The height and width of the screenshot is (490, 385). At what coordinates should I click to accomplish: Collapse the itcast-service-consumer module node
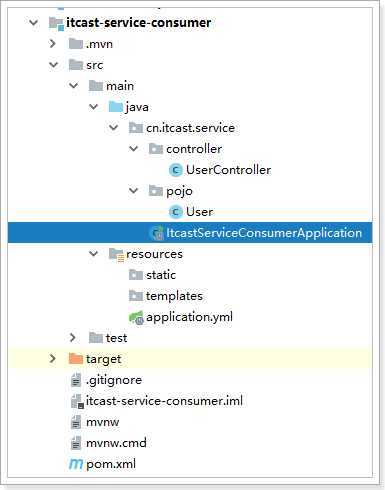point(34,23)
